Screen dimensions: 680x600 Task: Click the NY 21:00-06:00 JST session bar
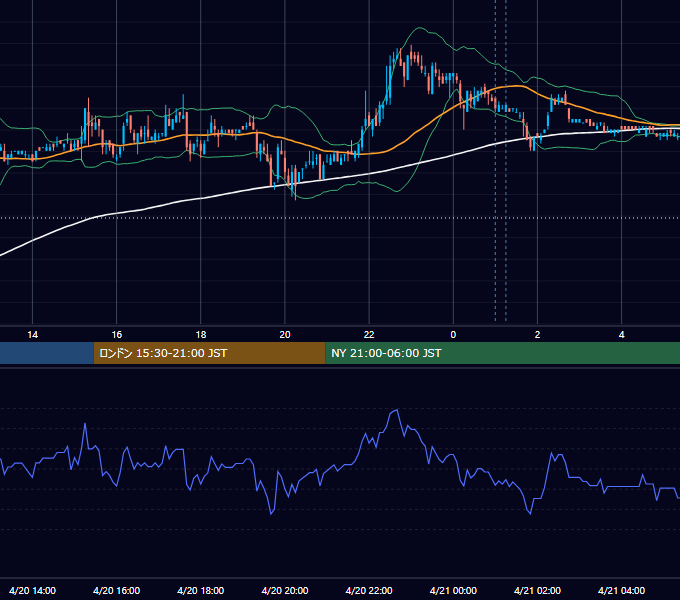pyautogui.click(x=503, y=353)
